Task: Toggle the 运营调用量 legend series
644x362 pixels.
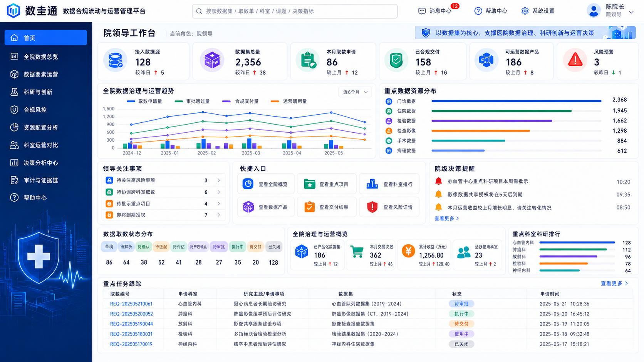Action: pyautogui.click(x=289, y=101)
